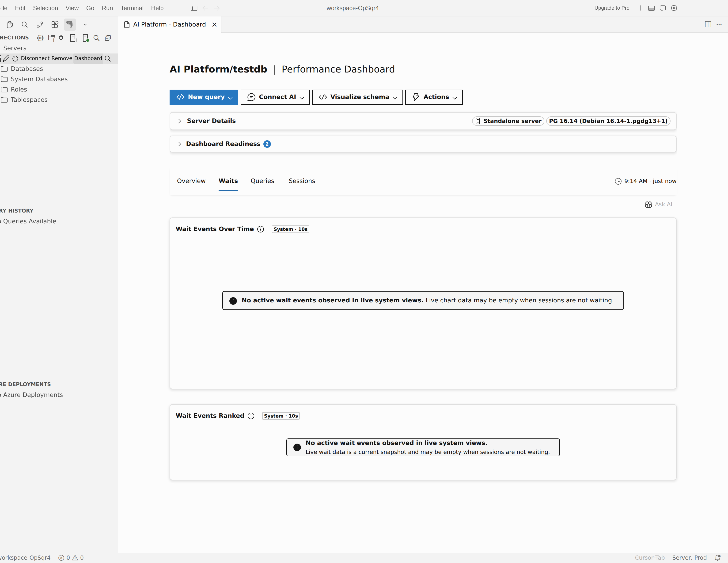Collapse all connections tree icon
The height and width of the screenshot is (563, 728).
[x=108, y=38]
